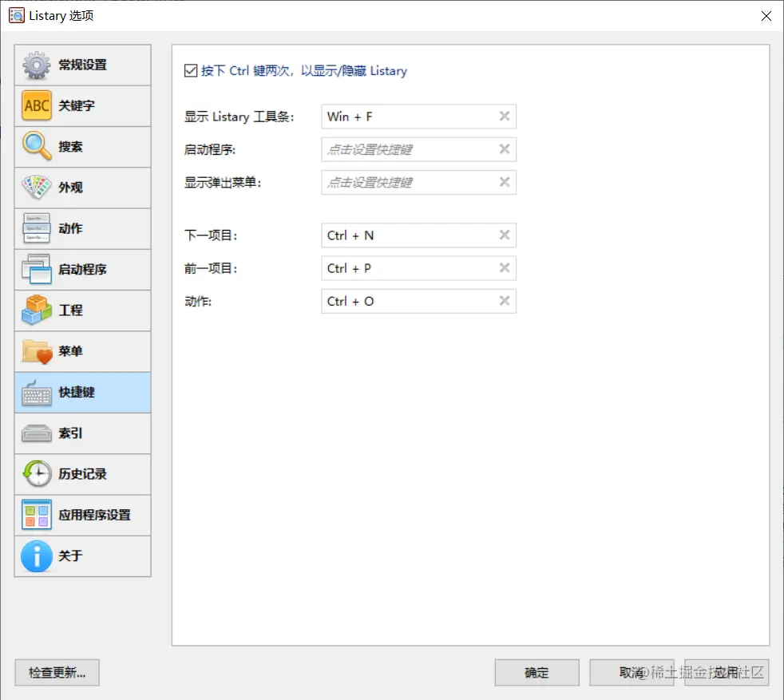Viewport: 784px width, 700px height.
Task: Click the 应用程序设置 grid icon
Action: (36, 515)
